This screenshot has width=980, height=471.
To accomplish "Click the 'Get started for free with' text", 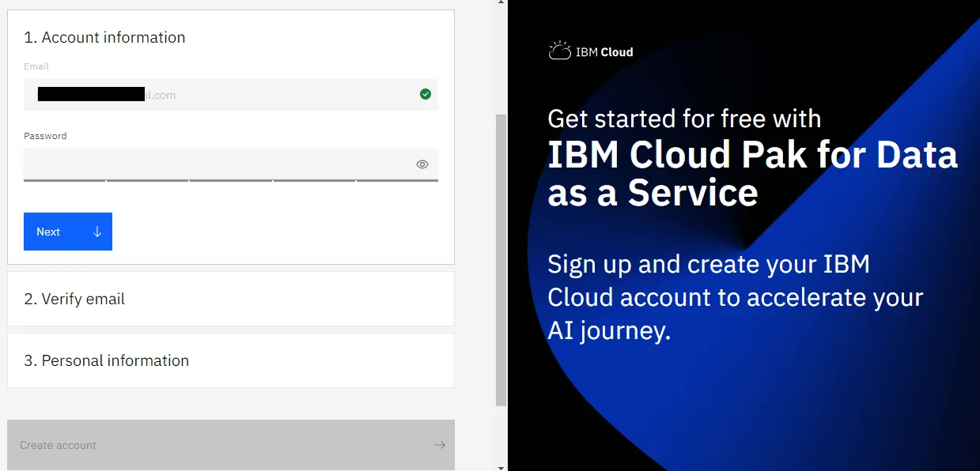I will pos(684,119).
